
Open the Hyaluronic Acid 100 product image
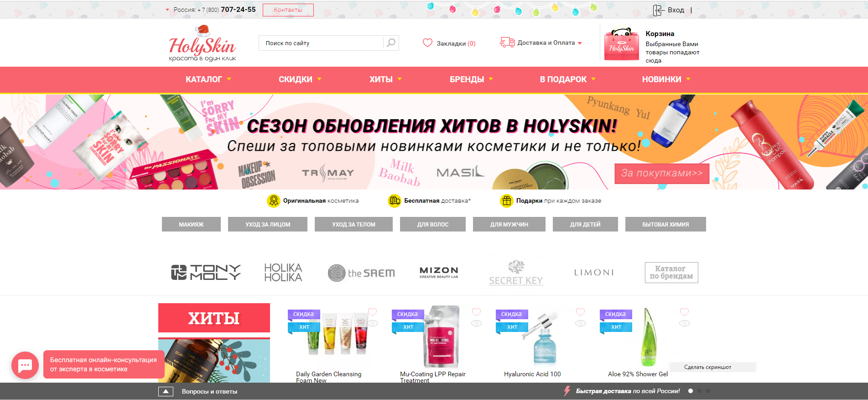(541, 339)
